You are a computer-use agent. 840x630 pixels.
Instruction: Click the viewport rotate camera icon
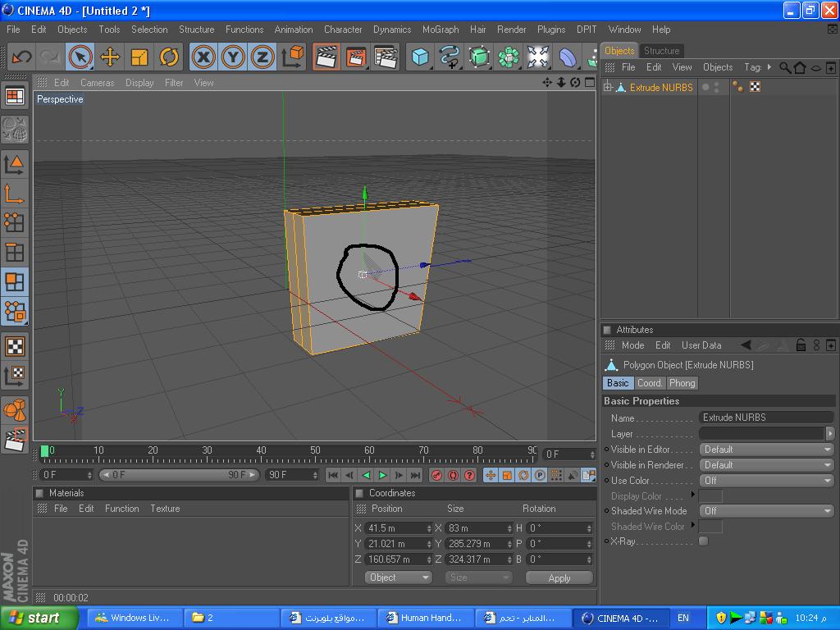pyautogui.click(x=575, y=83)
